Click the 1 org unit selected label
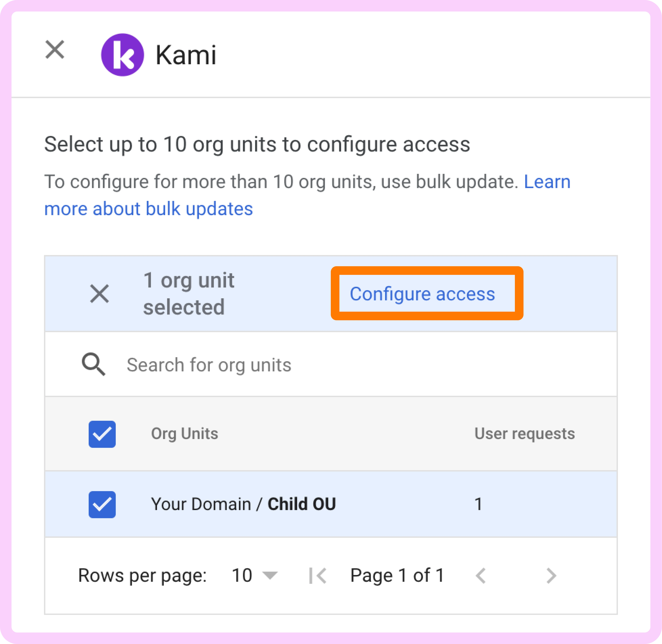Screen dimensions: 662x644 [x=189, y=294]
